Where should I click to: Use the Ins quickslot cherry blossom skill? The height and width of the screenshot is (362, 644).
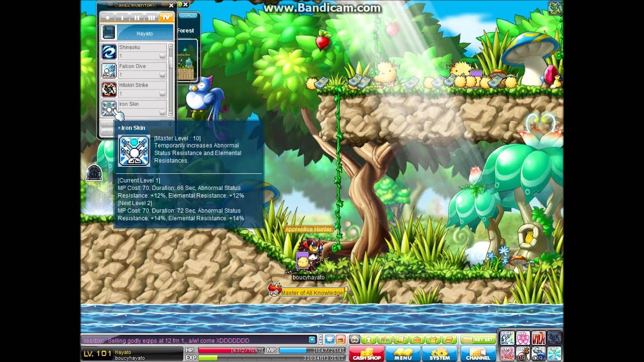pyautogui.click(x=523, y=338)
